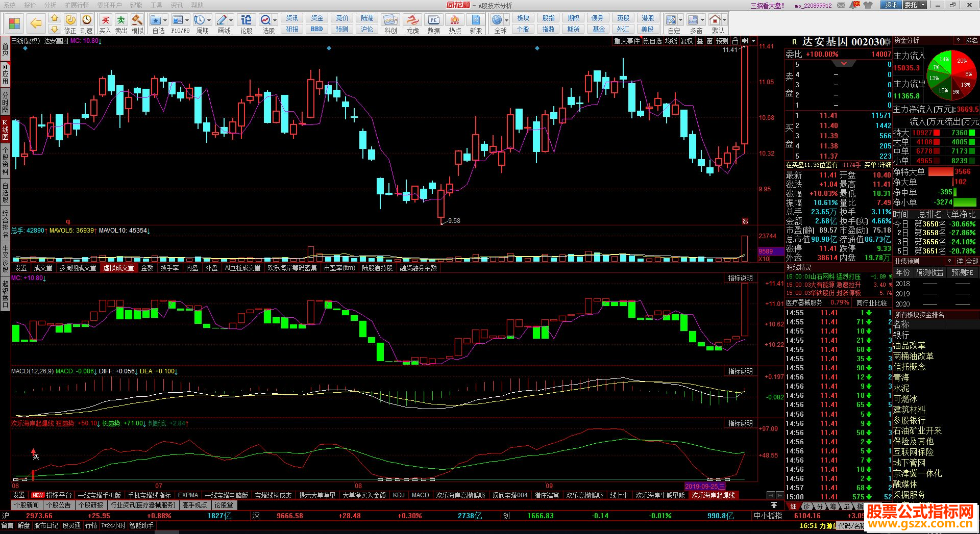The height and width of the screenshot is (534, 980).
Task: Toggle the 重大事件 major events marker
Action: point(627,41)
